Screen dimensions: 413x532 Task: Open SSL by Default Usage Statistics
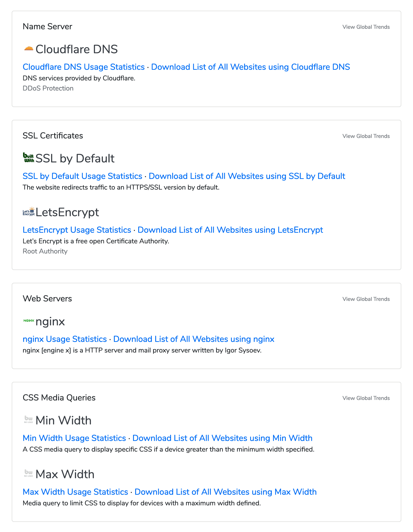82,176
